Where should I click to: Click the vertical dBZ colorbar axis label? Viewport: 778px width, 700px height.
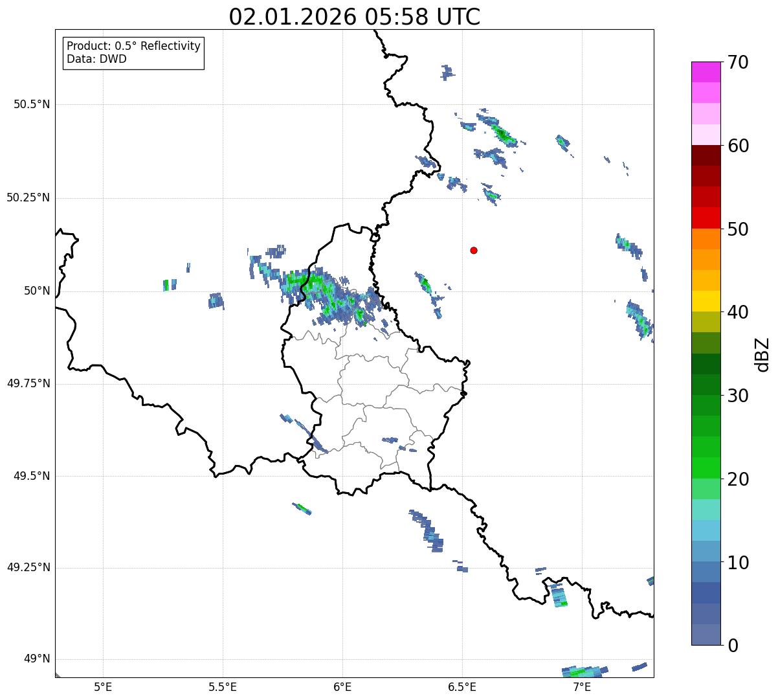point(762,354)
